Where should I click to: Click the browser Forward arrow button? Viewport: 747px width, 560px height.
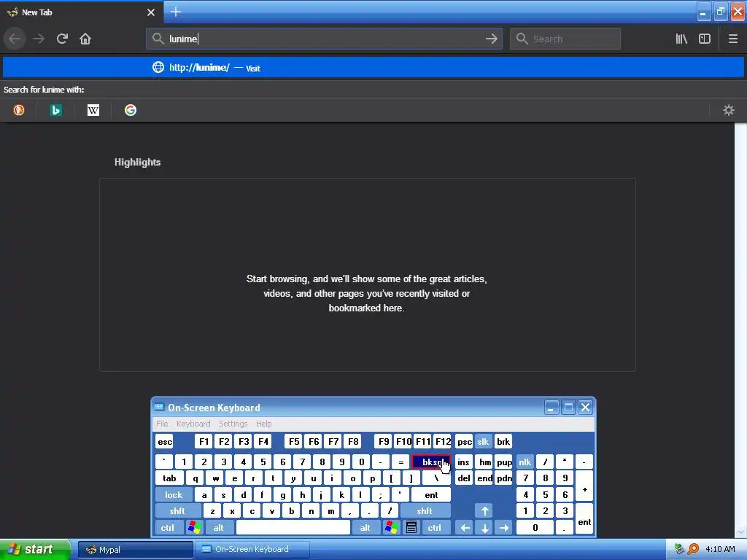(x=39, y=39)
